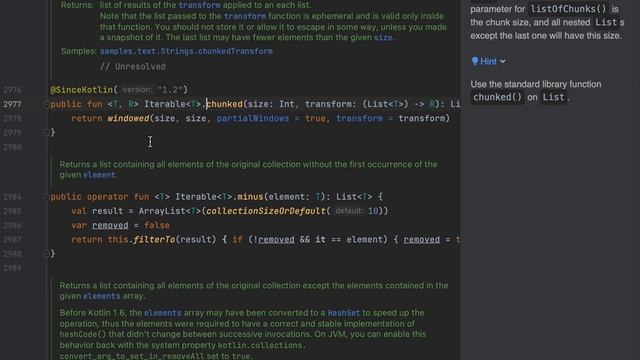Open the HashSet documentation link
640x360 pixels.
344,313
